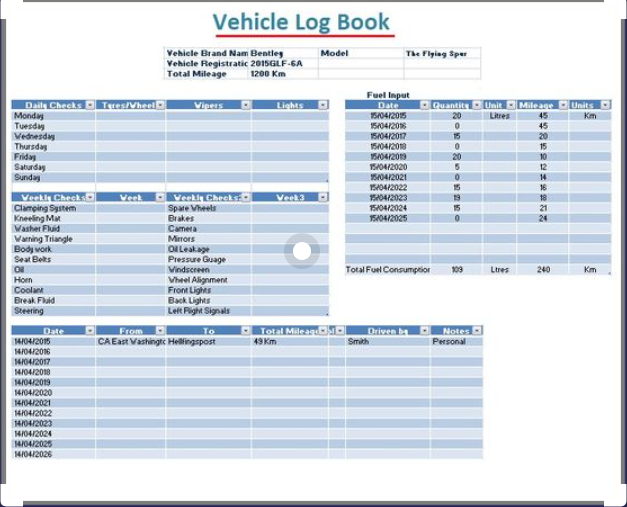
Task: Open the Notes column filter dropdown
Action: click(x=477, y=331)
